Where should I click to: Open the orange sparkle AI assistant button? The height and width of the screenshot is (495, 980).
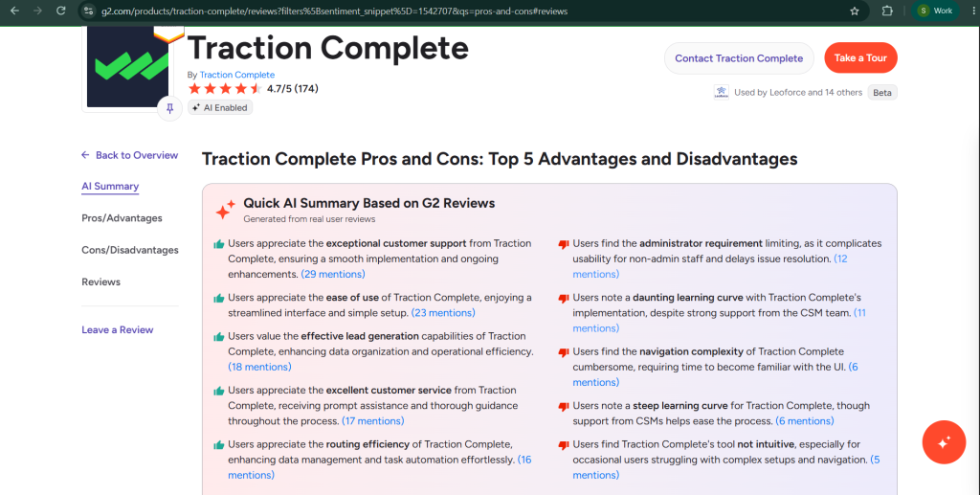tap(944, 442)
